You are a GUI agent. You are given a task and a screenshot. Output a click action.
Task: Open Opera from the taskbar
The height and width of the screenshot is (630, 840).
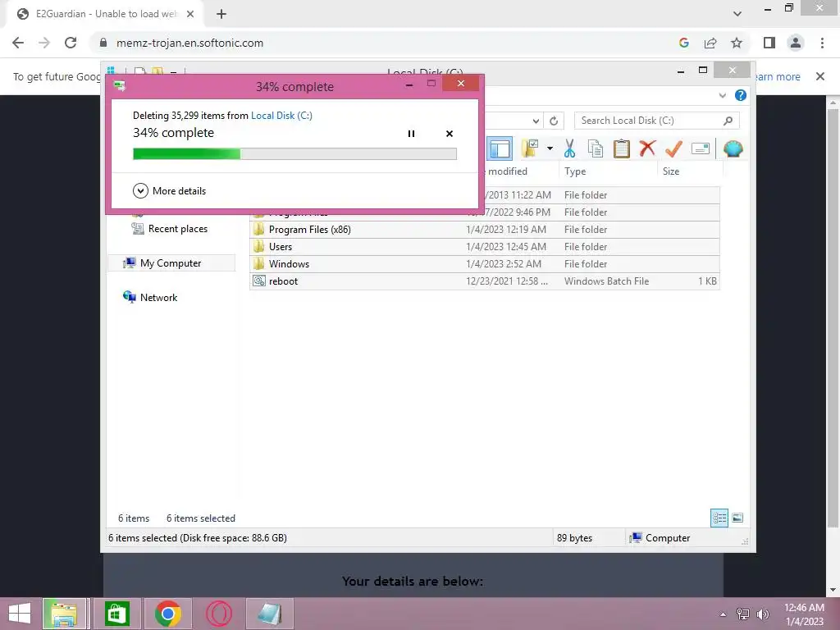(x=218, y=614)
